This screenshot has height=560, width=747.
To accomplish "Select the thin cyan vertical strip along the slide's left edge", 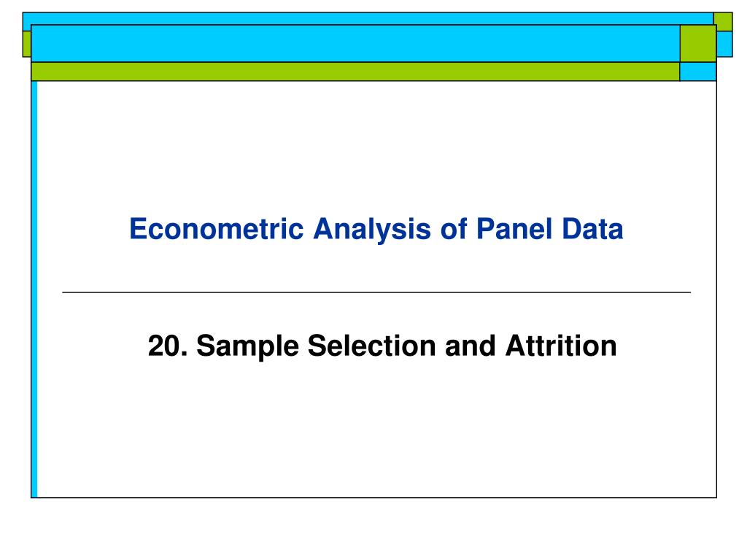I will [x=34, y=289].
